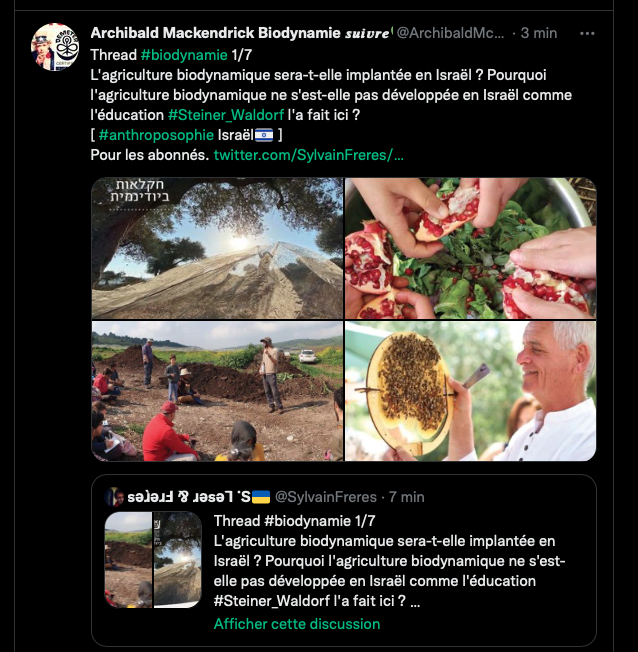Enlarge the compost workshop group photo
The image size is (638, 652).
pyautogui.click(x=216, y=391)
